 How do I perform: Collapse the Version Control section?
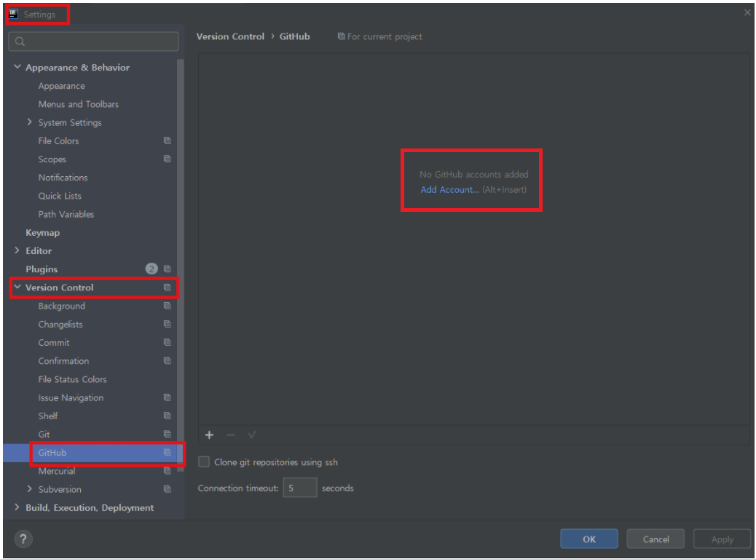[x=17, y=287]
